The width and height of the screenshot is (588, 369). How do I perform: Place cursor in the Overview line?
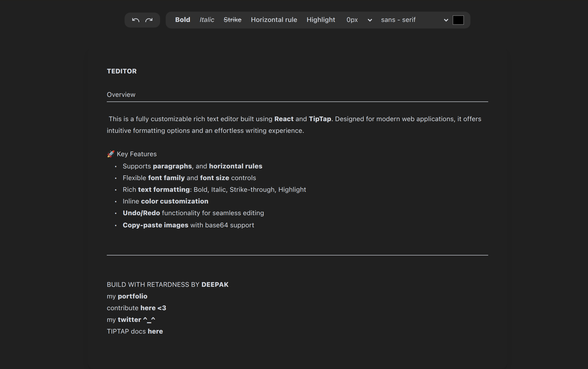tap(121, 95)
